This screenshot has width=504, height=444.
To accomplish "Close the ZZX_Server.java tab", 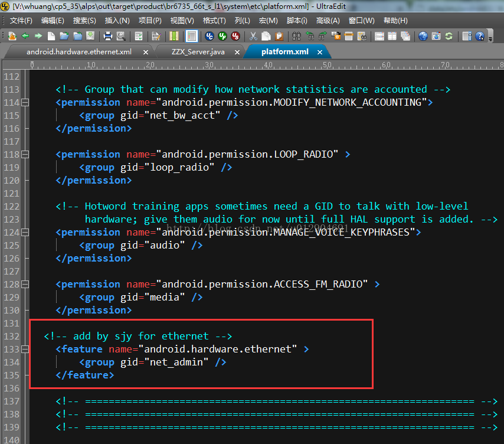I will coord(237,52).
